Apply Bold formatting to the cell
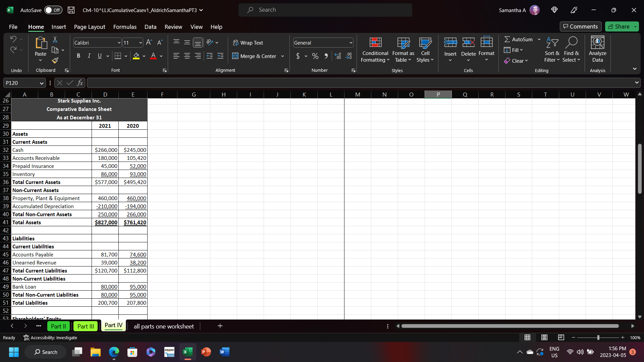Screen dimensions: 644x362 (x=78, y=56)
